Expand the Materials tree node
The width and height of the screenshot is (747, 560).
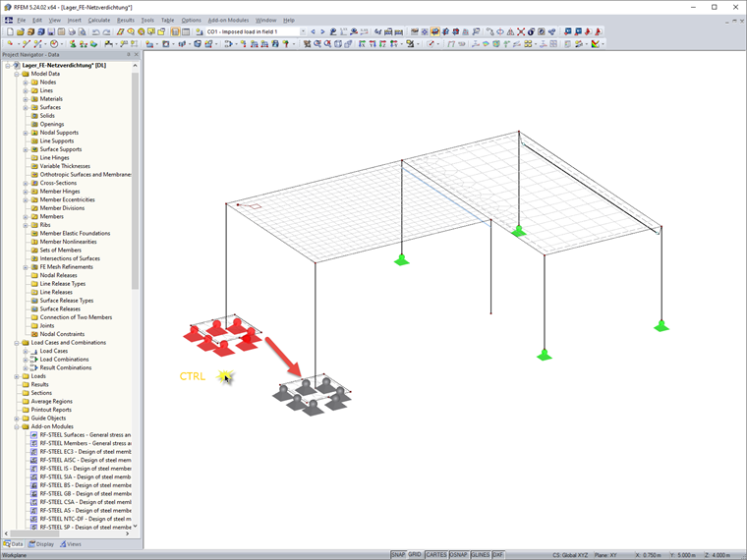26,99
